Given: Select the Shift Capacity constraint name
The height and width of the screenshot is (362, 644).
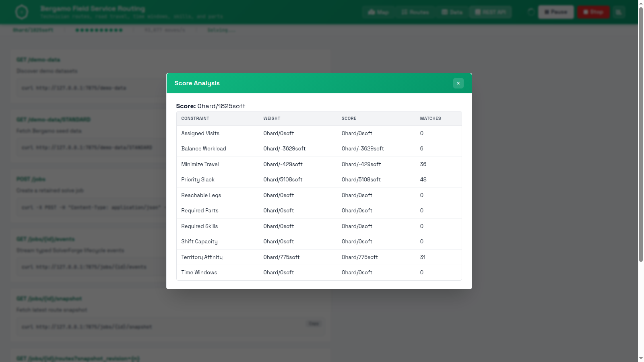Looking at the screenshot, I should [199, 242].
